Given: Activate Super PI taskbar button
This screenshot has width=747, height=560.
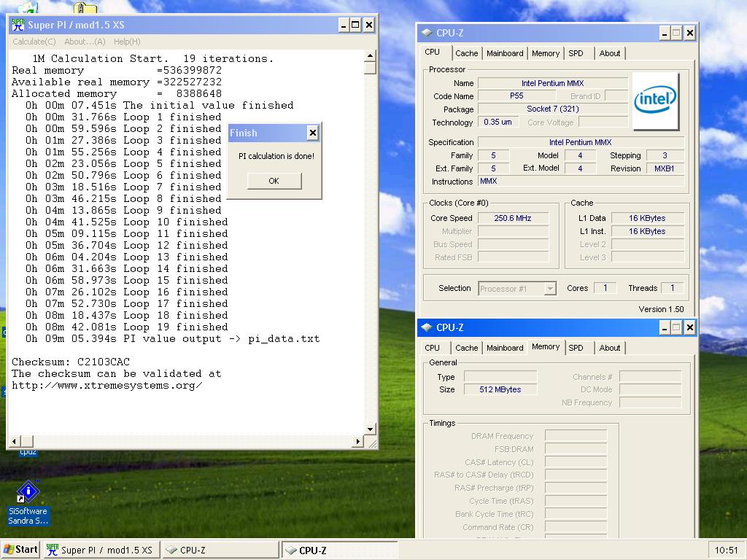Looking at the screenshot, I should click(x=101, y=550).
